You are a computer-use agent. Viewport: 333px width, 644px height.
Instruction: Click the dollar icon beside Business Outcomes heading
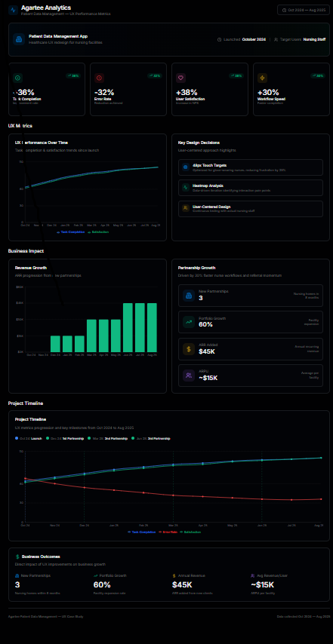pyautogui.click(x=17, y=557)
